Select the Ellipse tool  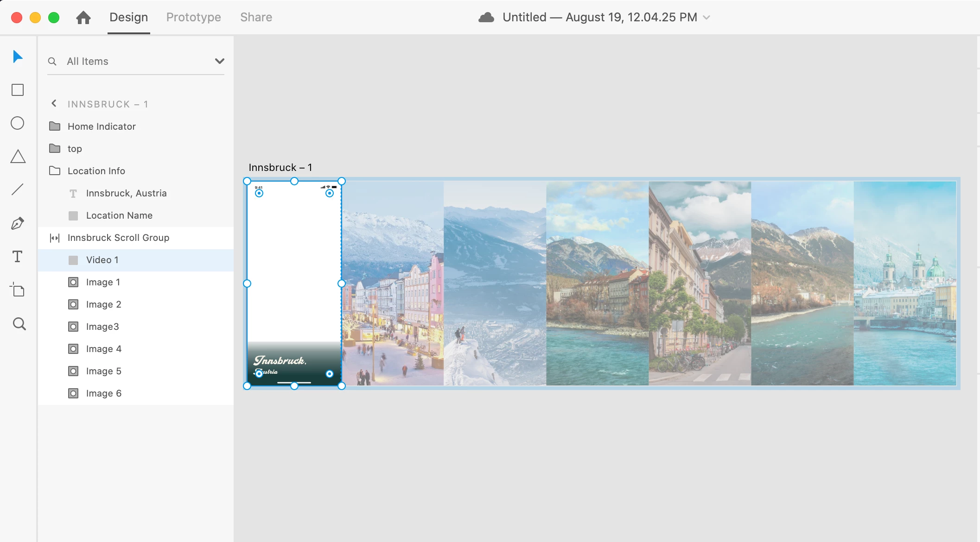tap(18, 123)
